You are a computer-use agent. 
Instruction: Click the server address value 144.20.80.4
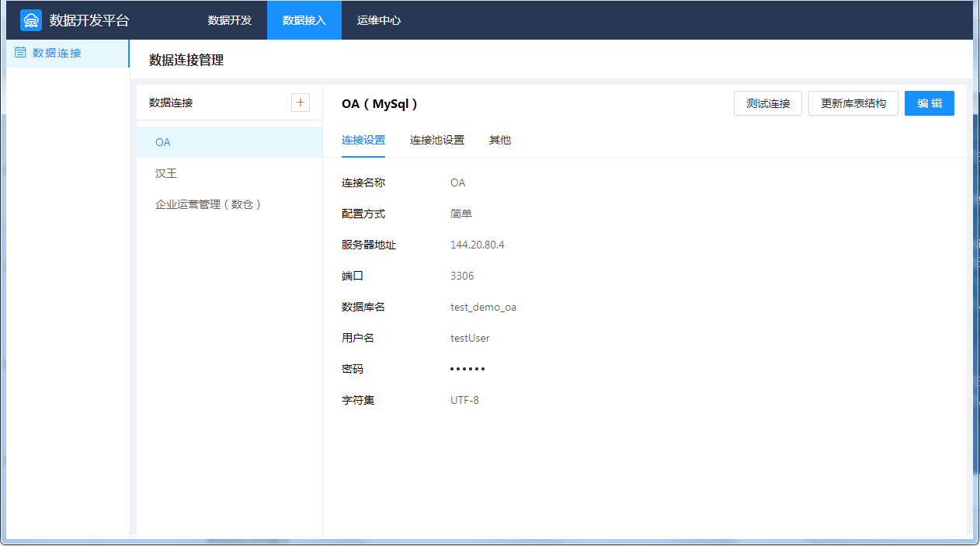(478, 245)
